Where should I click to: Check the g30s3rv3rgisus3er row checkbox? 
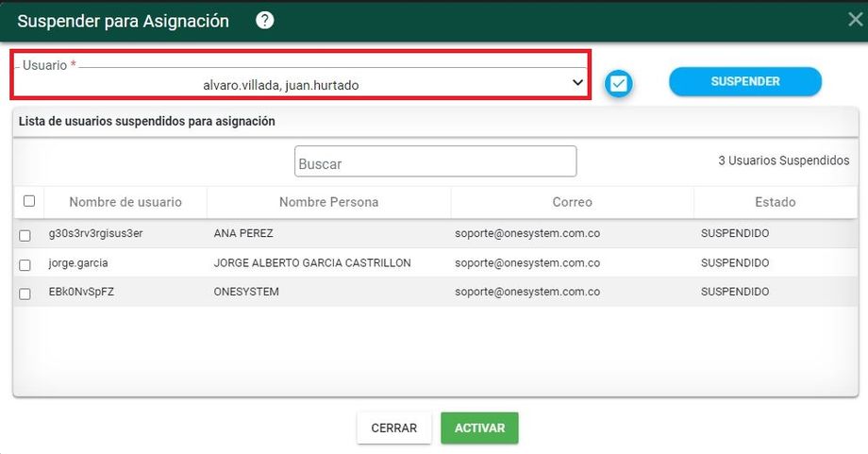[x=25, y=236]
